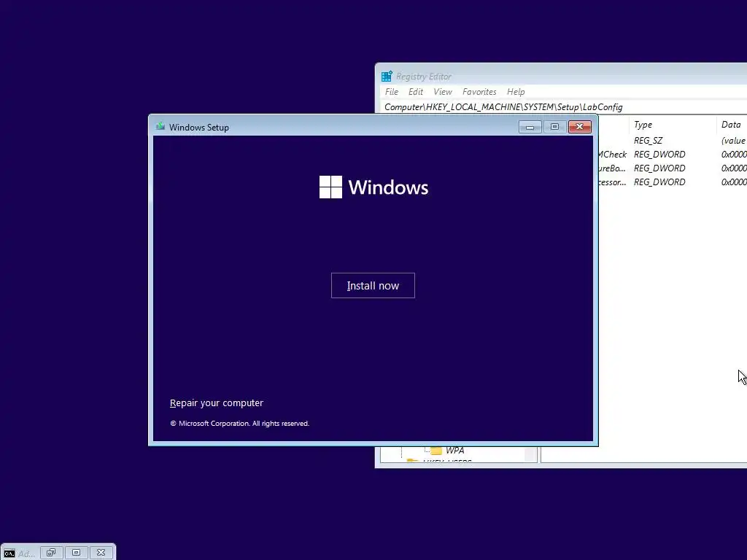Click the Windows logo in Setup
The image size is (747, 560).
tap(330, 187)
